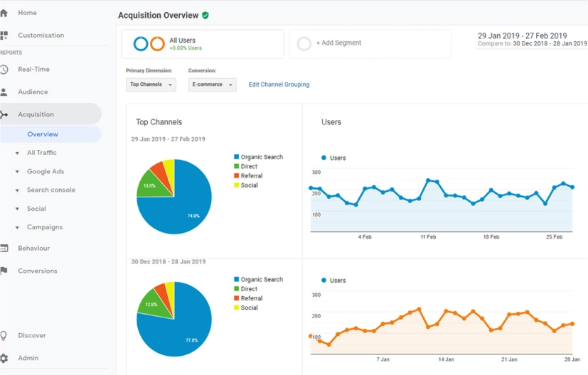Open the Top Channels primary dimension dropdown
The image size is (588, 375).
pos(151,85)
